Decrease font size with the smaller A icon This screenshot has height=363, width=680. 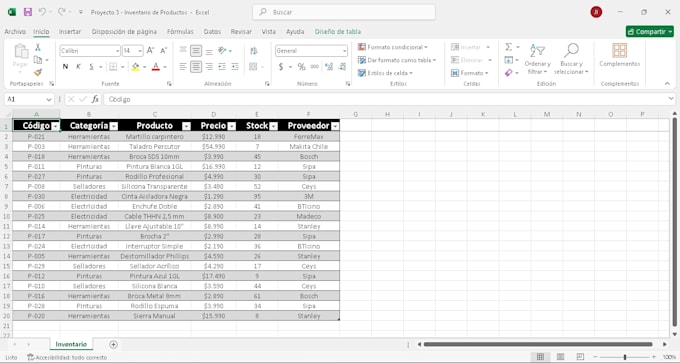(x=163, y=51)
